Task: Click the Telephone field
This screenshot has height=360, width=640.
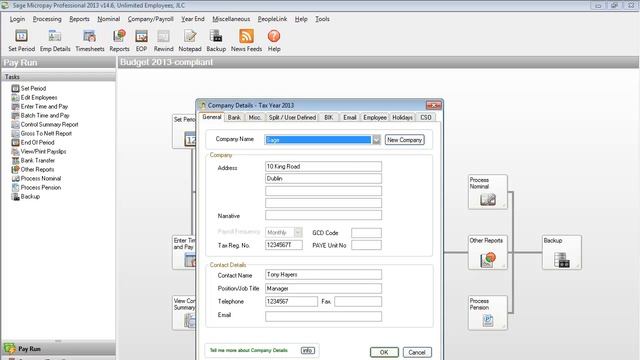Action: click(291, 302)
